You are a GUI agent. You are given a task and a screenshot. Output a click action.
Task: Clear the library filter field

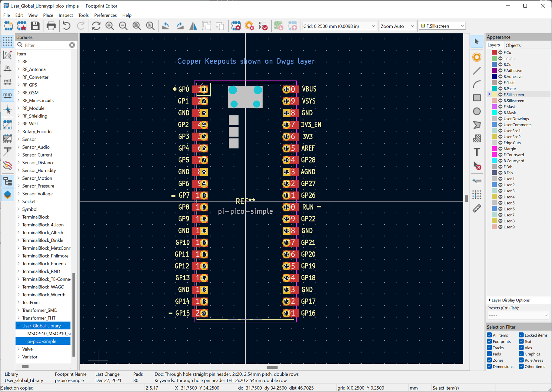pyautogui.click(x=72, y=45)
